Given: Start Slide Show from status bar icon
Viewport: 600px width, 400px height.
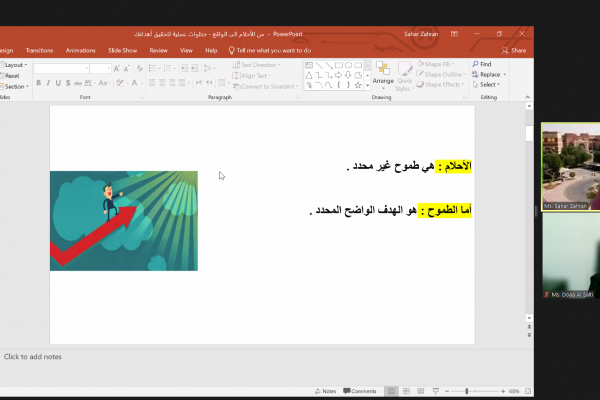Looking at the screenshot, I should click(437, 391).
